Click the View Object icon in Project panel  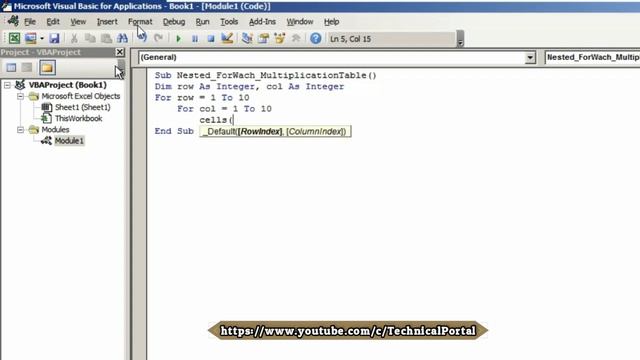coord(27,67)
